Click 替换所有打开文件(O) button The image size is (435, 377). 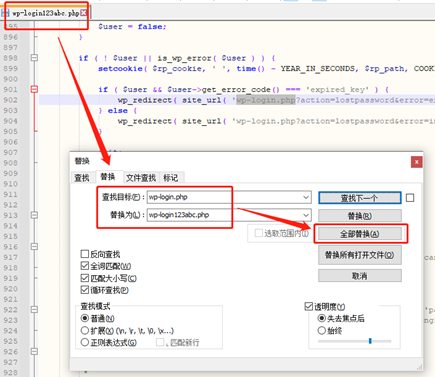click(360, 255)
